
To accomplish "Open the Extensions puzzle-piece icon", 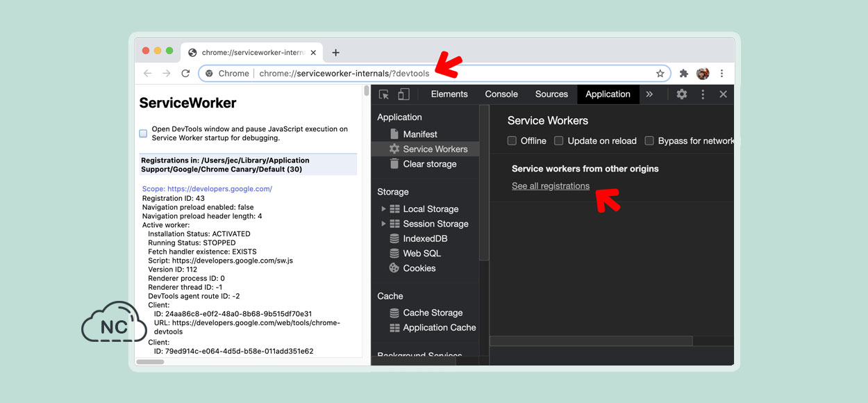I will click(684, 74).
